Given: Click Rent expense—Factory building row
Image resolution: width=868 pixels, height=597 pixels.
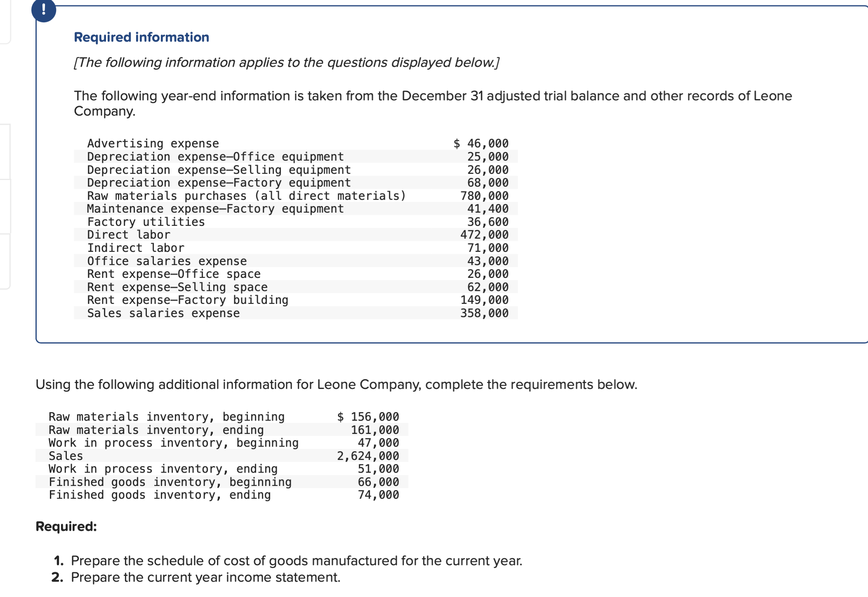Looking at the screenshot, I should coord(188,300).
